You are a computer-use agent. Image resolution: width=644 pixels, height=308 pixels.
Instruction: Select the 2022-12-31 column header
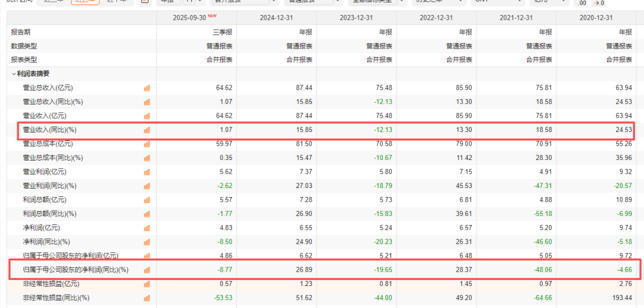[436, 18]
